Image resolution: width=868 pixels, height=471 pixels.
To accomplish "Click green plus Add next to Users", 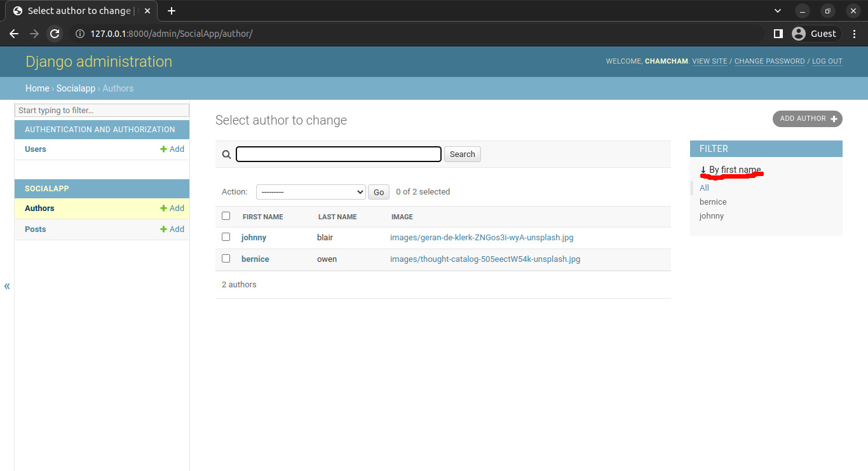I will tap(172, 149).
